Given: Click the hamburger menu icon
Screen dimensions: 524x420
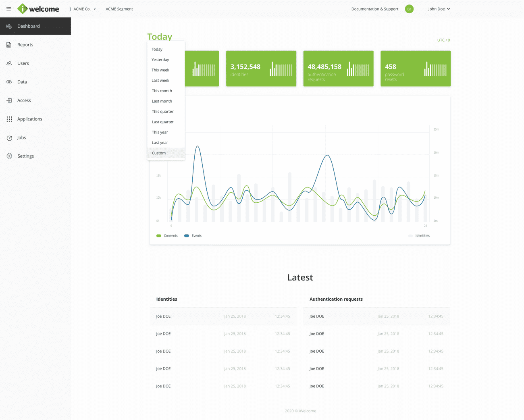Looking at the screenshot, I should click(8, 9).
